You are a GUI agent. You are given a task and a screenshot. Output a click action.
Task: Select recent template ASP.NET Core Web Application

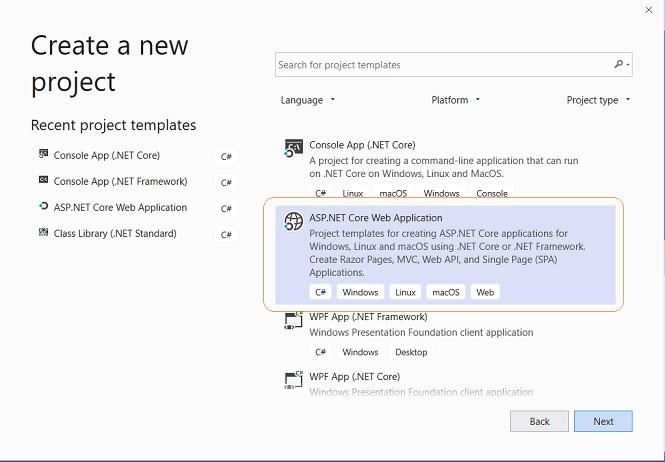[x=120, y=207]
